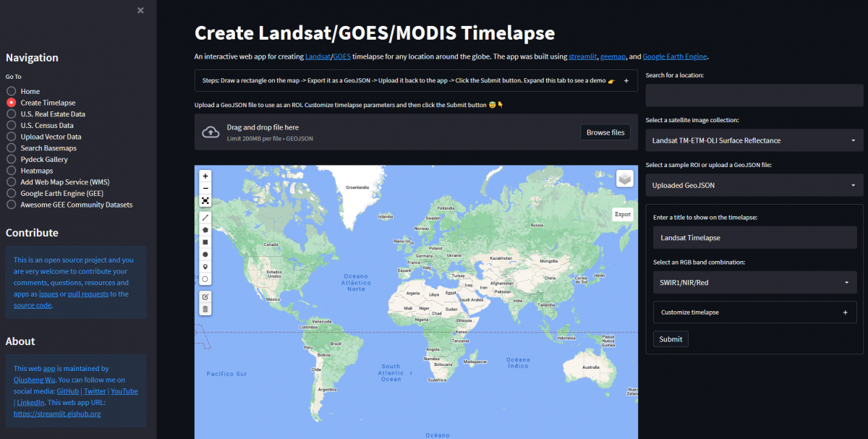868x439 pixels.
Task: Select Awesome GEE Community Datasets option
Action: [x=69, y=205]
